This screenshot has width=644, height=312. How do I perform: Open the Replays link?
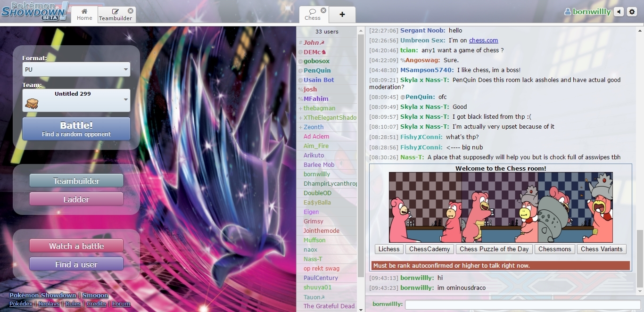click(x=49, y=304)
